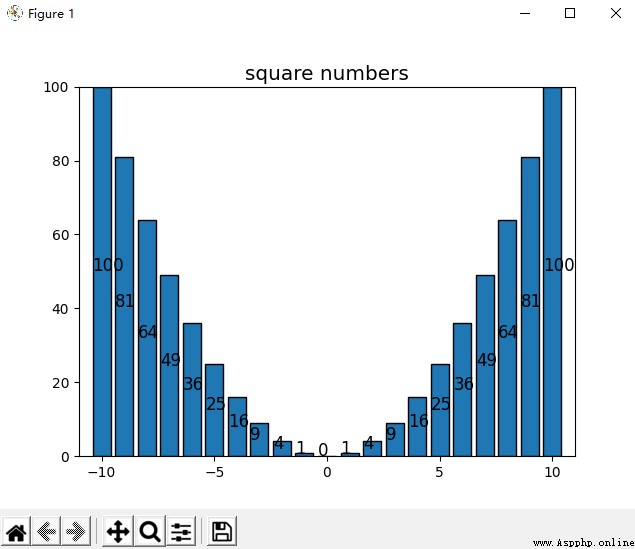Viewport: 635px width, 549px height.
Task: Click the y-axis tick label 40
Action: coord(60,309)
